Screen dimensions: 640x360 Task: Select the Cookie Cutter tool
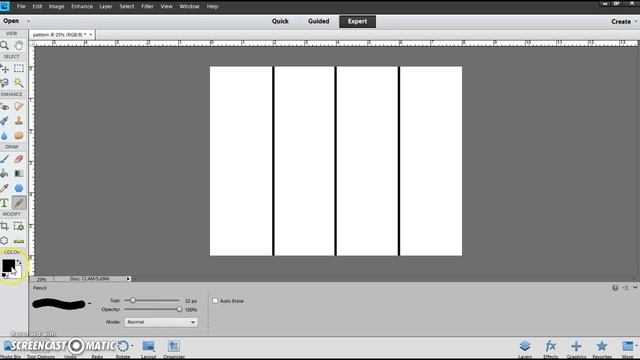tap(4, 241)
